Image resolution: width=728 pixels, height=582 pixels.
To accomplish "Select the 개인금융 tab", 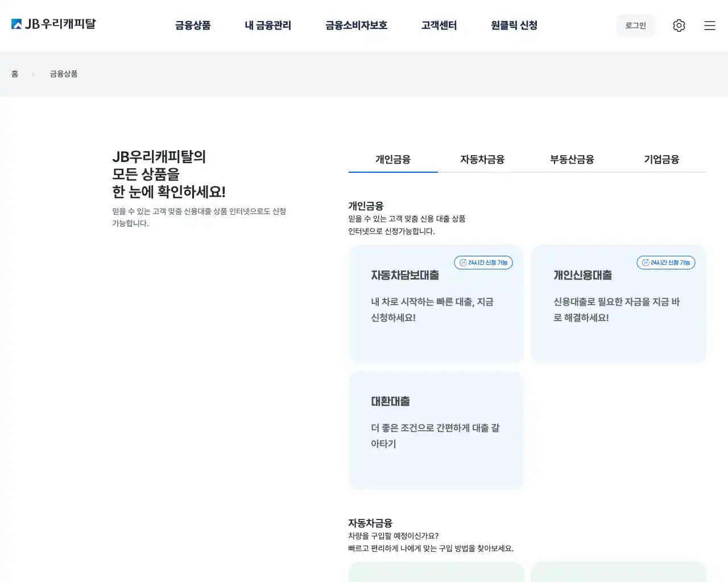I will [393, 160].
